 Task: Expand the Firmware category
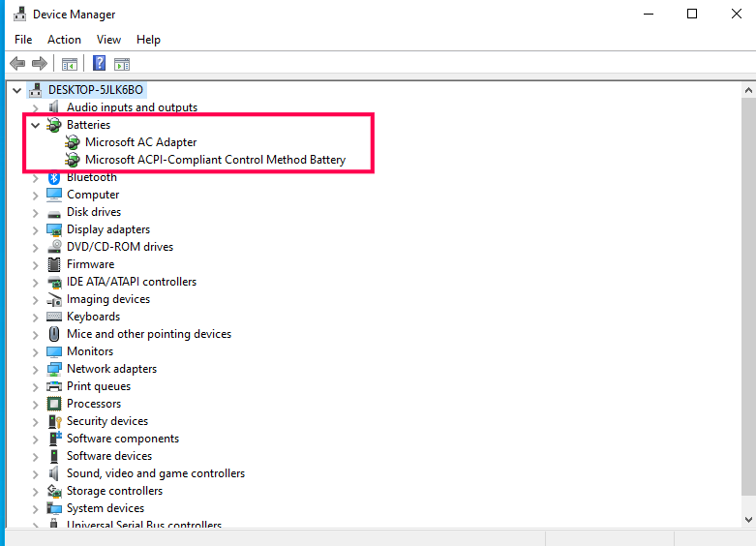coord(35,265)
